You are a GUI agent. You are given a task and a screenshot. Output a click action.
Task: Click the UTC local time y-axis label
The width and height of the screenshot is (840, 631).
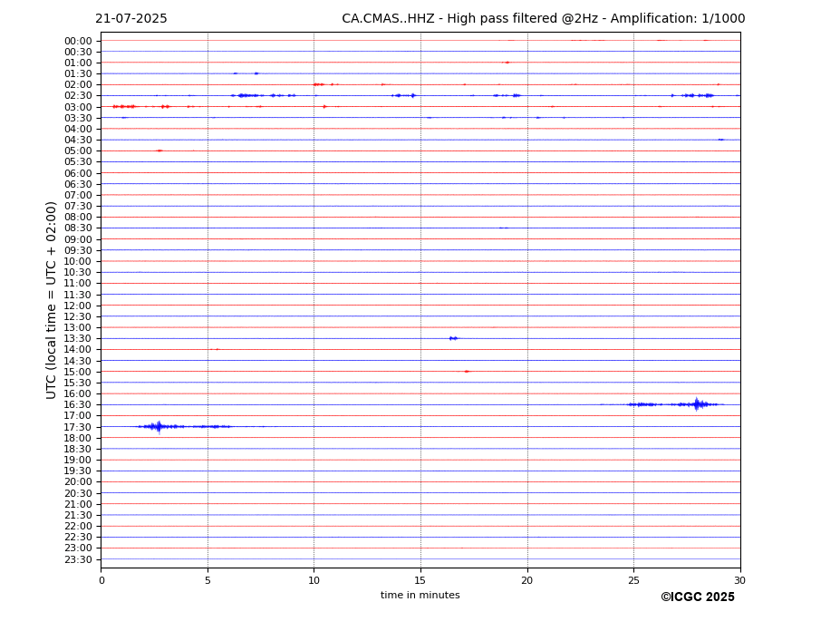coord(51,300)
